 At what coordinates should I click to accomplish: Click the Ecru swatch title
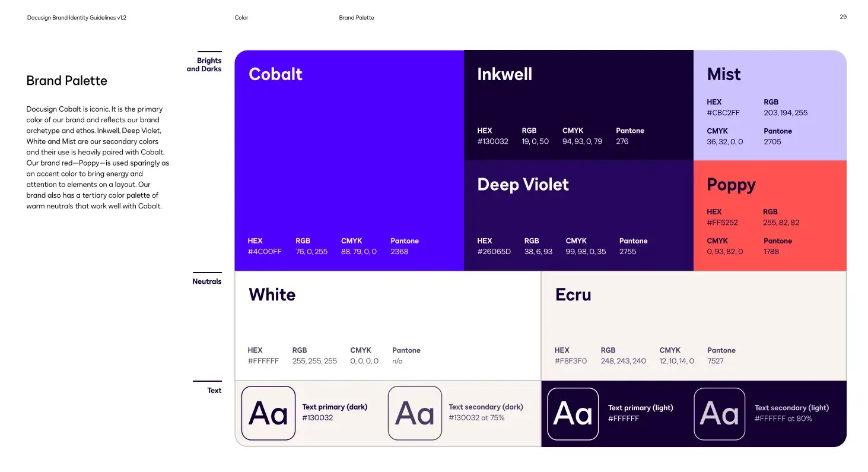point(573,295)
